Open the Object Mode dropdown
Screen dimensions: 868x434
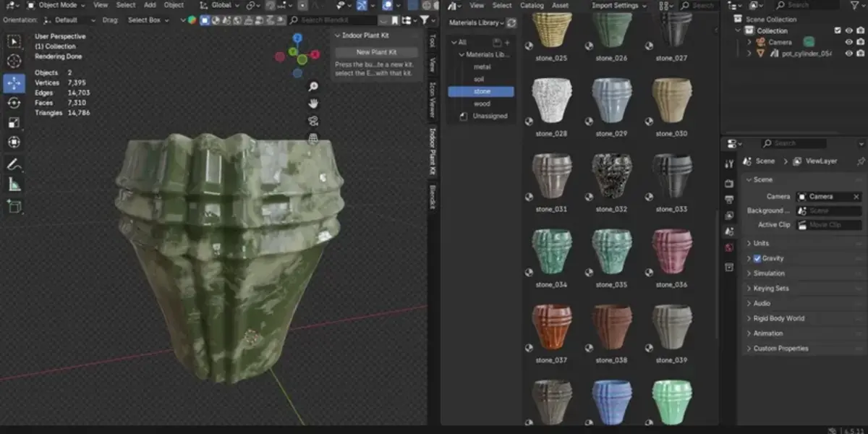(x=57, y=5)
